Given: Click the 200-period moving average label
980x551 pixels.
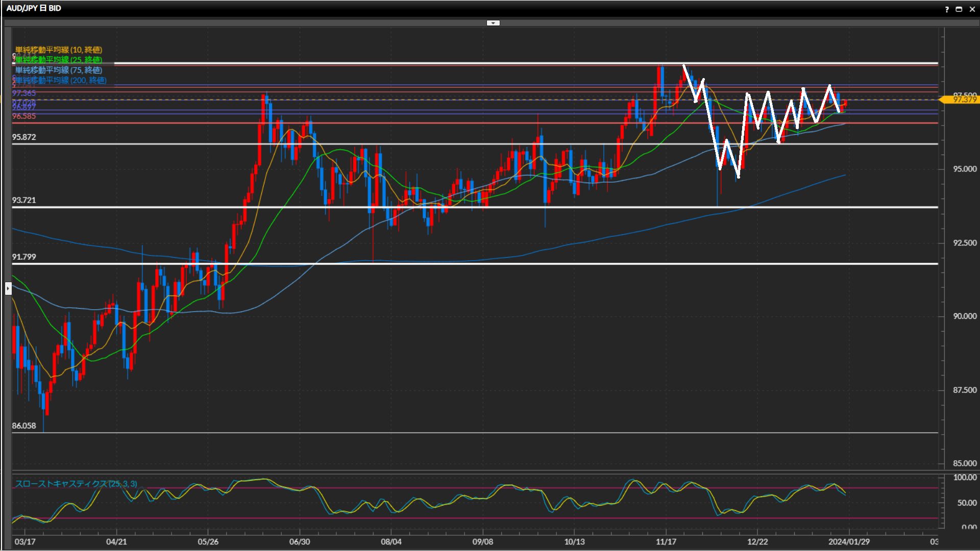Looking at the screenshot, I should pos(61,80).
